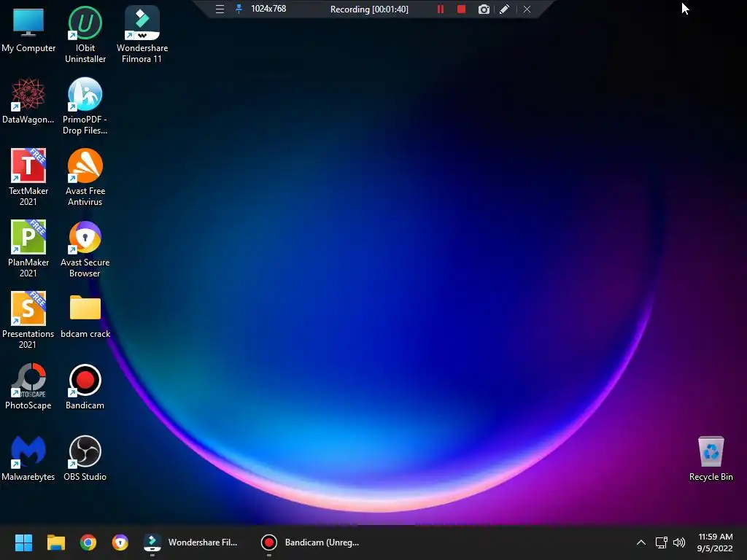The image size is (747, 560).
Task: Launch IObit Uninstaller shortcut
Action: (85, 34)
